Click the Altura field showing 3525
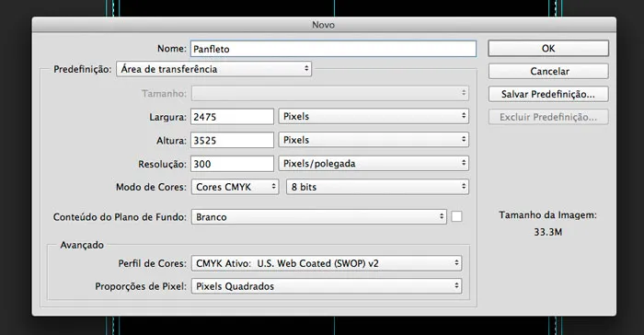 click(232, 140)
